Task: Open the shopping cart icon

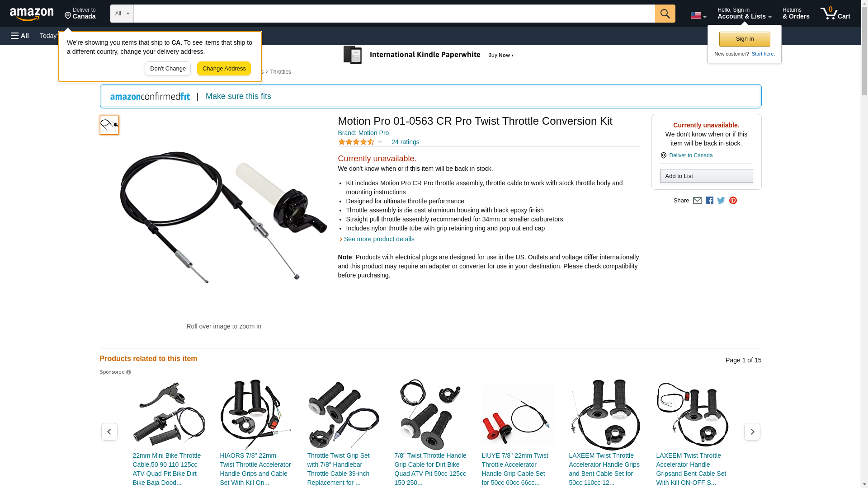Action: pos(835,14)
